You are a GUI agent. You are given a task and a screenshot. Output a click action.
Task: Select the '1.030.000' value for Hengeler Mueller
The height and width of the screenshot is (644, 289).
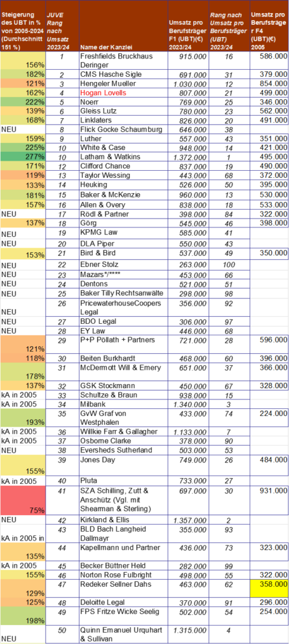(189, 83)
